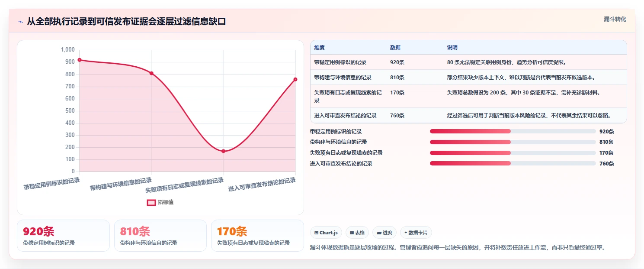644x269 pixels.
Task: Click the 170条 value beside progress bar
Action: coord(606,153)
